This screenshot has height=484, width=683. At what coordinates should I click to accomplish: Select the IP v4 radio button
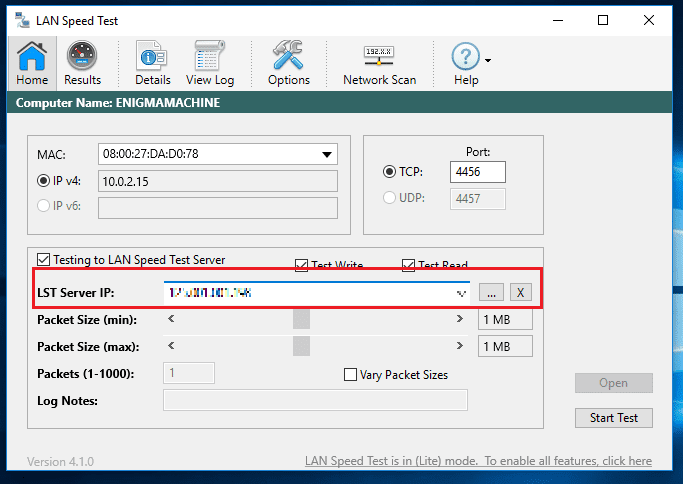(43, 180)
